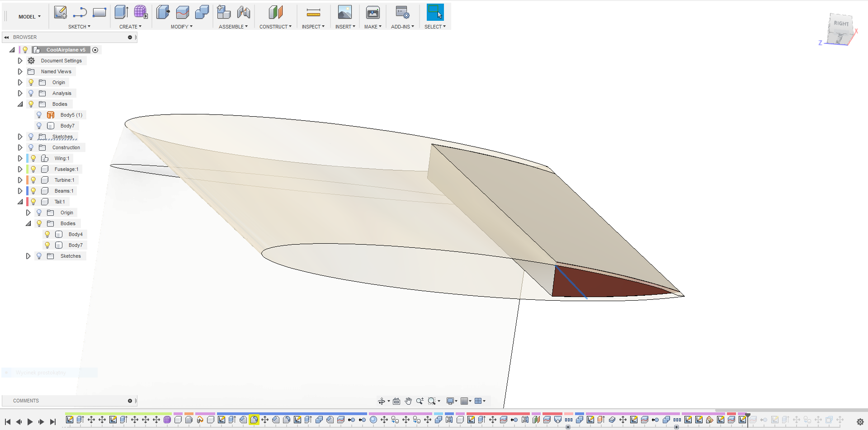The image size is (868, 430).
Task: Show Body5 (1) with lightbulb
Action: pyautogui.click(x=39, y=115)
